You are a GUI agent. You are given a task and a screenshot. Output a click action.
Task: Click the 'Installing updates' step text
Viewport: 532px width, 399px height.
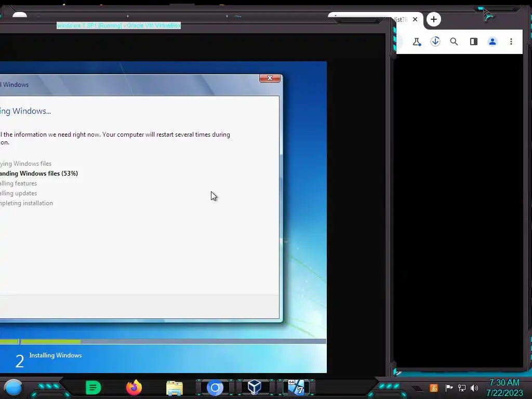pos(18,193)
